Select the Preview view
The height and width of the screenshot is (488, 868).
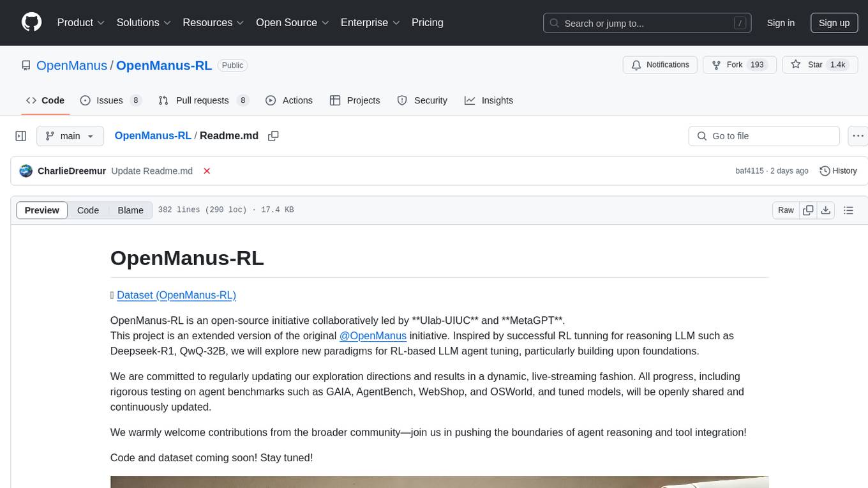[x=42, y=210]
